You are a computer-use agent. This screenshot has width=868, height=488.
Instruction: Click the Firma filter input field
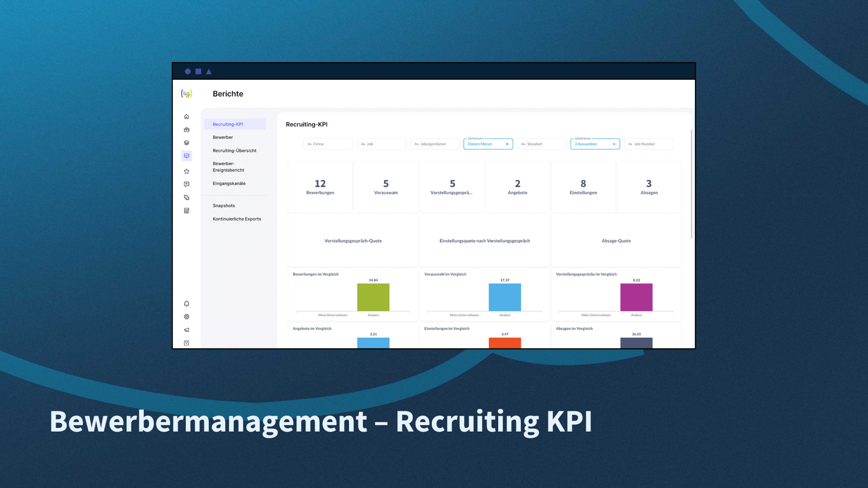click(328, 144)
